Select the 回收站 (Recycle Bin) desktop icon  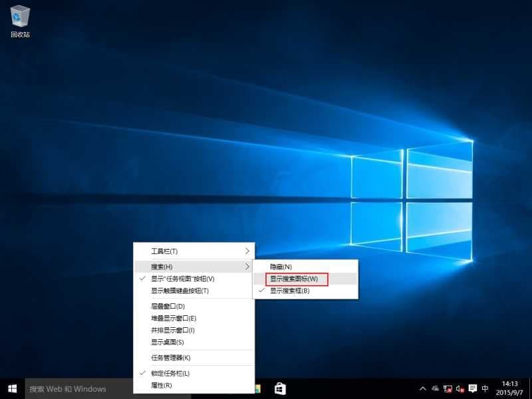point(20,18)
